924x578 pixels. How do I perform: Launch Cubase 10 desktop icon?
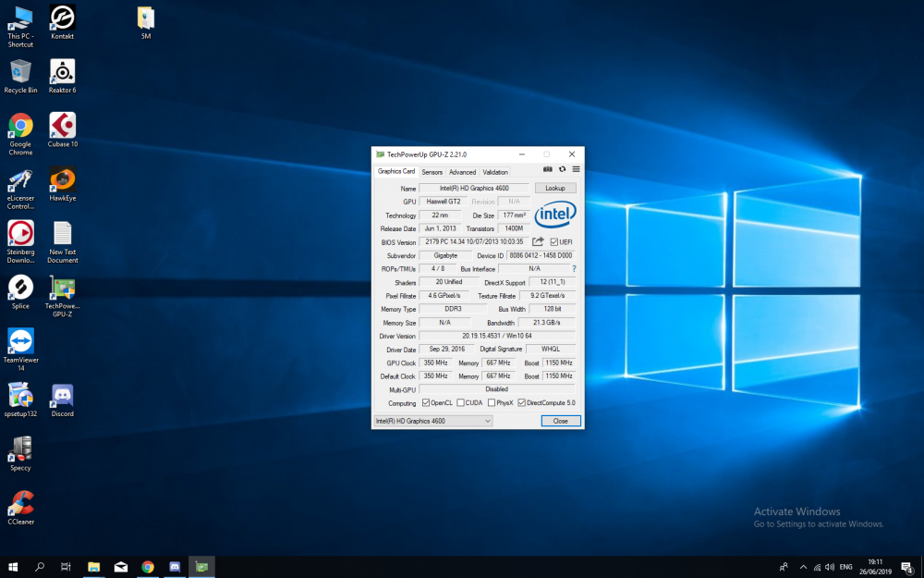(63, 129)
